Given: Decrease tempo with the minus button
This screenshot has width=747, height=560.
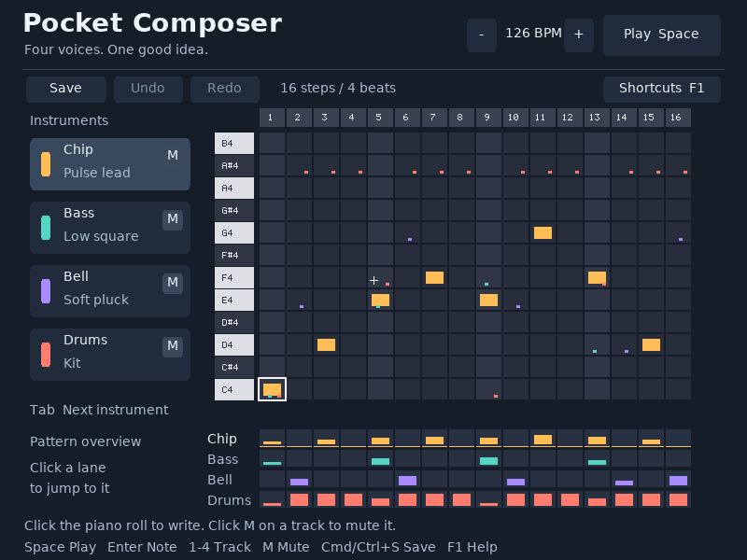Looking at the screenshot, I should pyautogui.click(x=482, y=35).
